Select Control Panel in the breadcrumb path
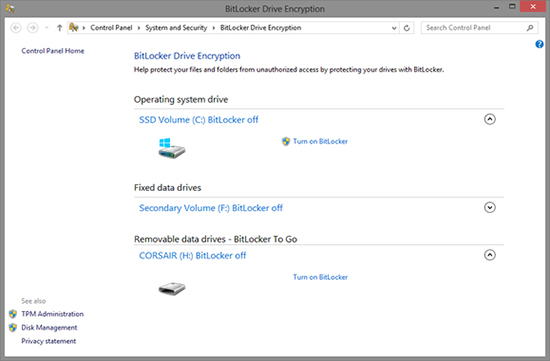The image size is (550, 361). [111, 28]
